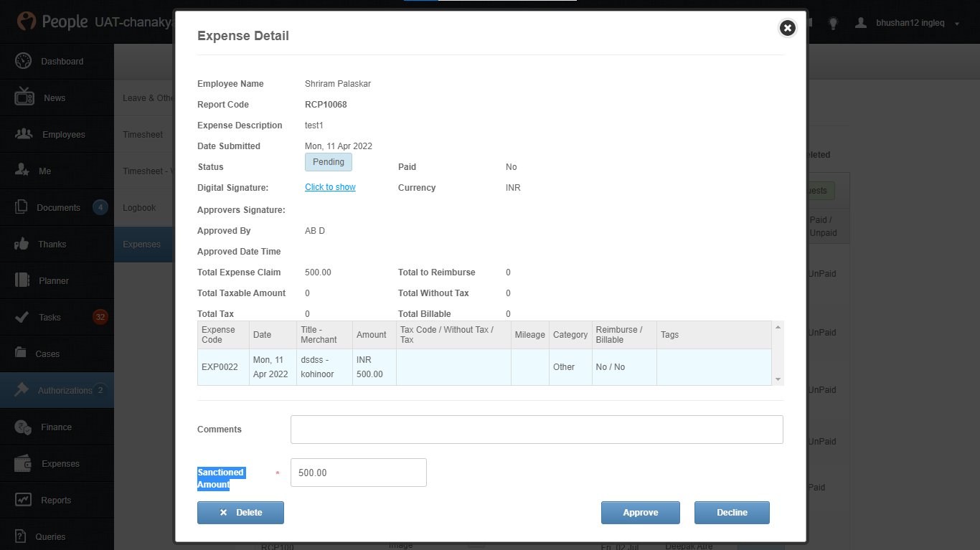Click the News TV icon in sidebar
Viewport: 980px width, 550px height.
[x=24, y=97]
